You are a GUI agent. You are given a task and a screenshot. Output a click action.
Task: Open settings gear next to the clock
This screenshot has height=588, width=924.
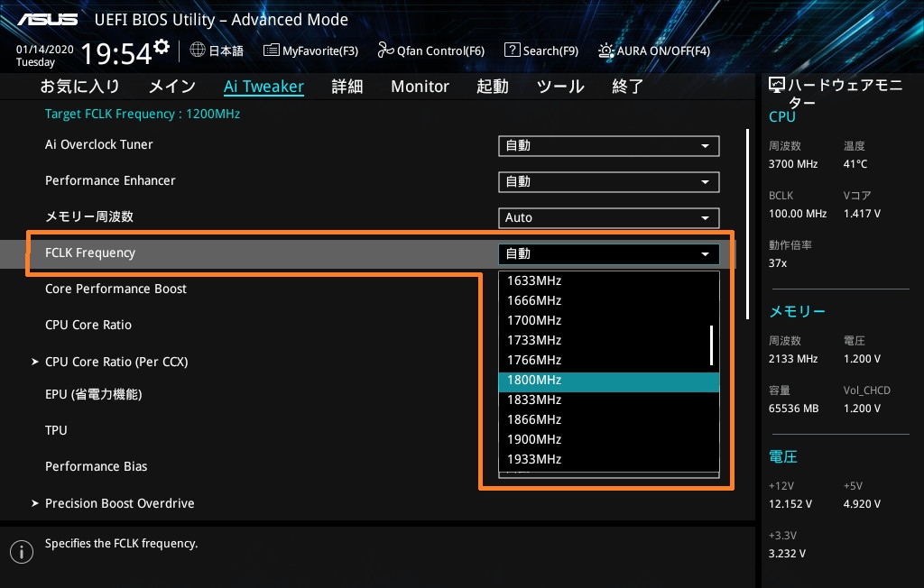coord(162,47)
